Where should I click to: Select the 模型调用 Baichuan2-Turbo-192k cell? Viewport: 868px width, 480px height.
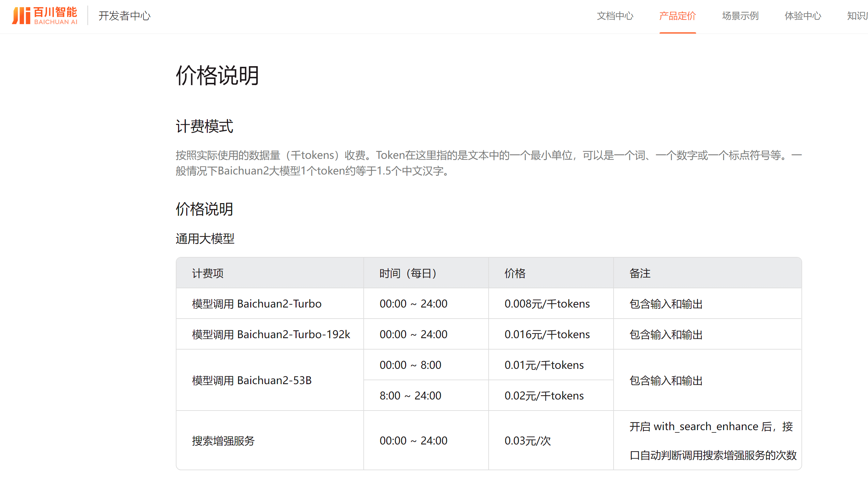270,334
